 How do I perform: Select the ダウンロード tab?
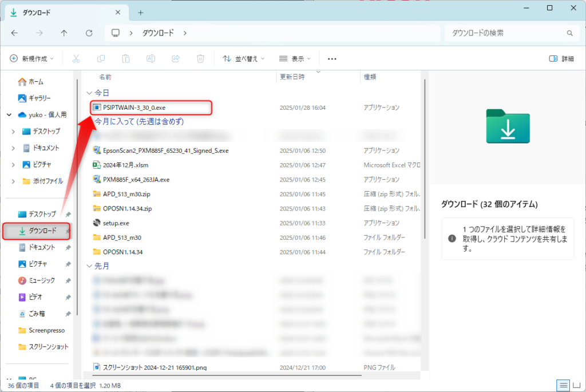[66, 13]
